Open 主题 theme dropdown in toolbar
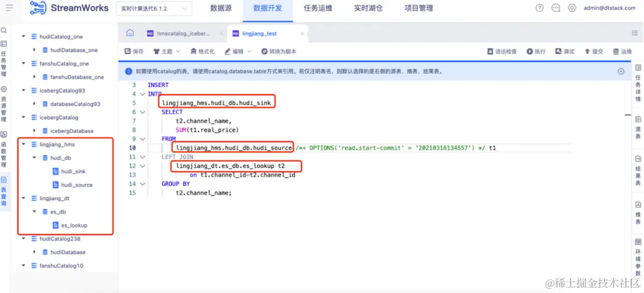The height and width of the screenshot is (293, 644). pyautogui.click(x=167, y=52)
